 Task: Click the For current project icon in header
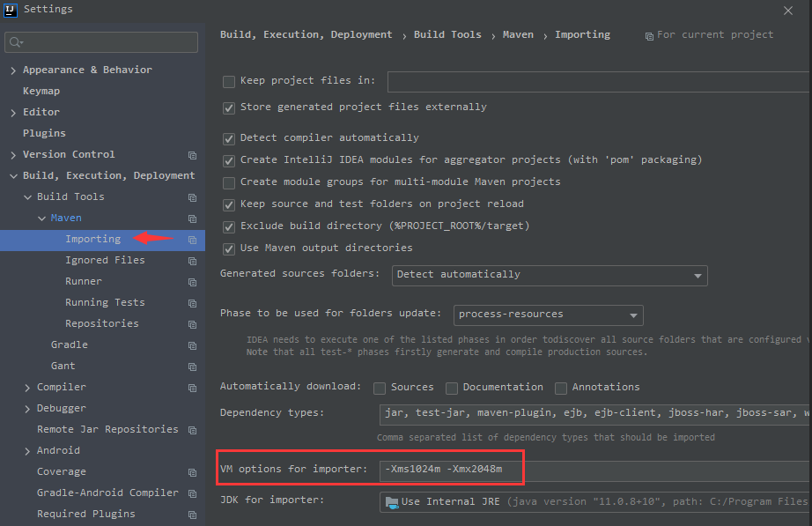pyautogui.click(x=649, y=36)
